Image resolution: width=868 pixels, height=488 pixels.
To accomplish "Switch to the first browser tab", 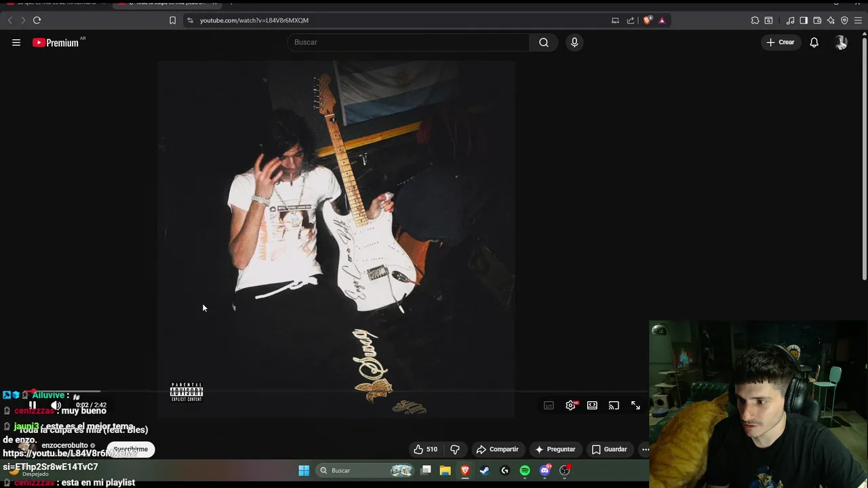I will (54, 3).
